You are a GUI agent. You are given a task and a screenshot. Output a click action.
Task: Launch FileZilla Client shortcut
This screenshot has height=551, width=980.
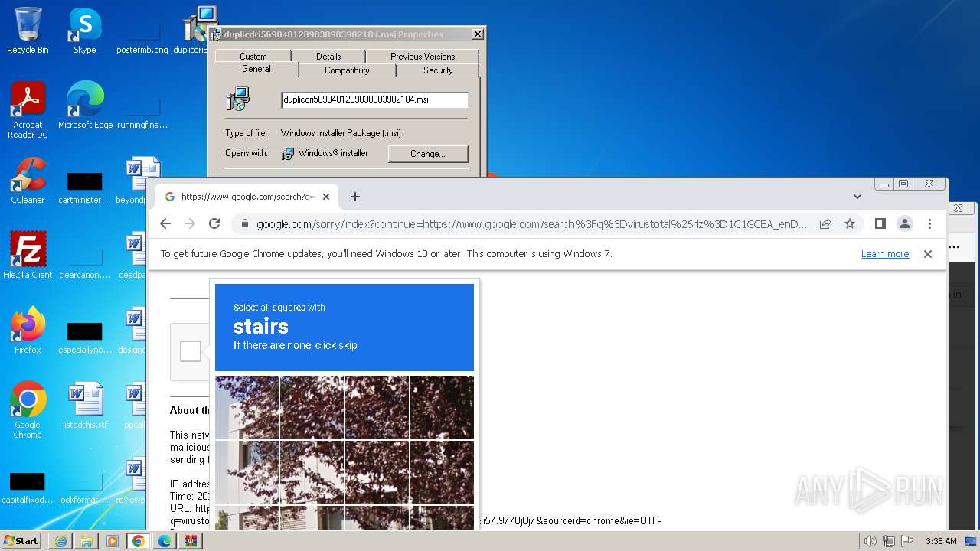click(28, 255)
